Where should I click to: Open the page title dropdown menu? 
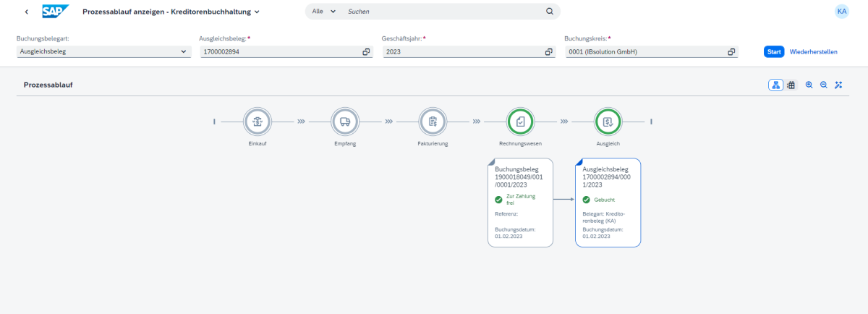point(171,12)
